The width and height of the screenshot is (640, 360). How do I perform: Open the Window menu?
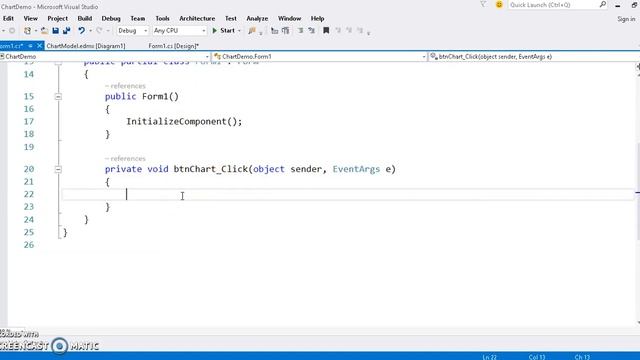point(289,18)
